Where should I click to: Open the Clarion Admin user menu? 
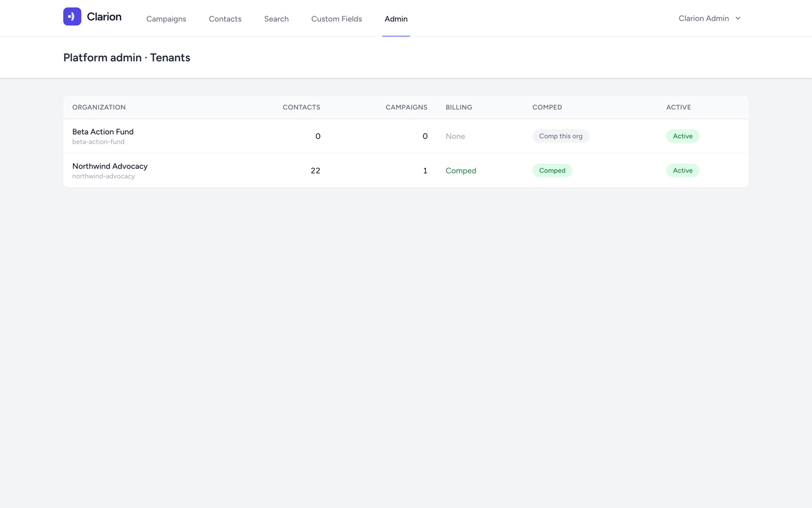pyautogui.click(x=709, y=18)
